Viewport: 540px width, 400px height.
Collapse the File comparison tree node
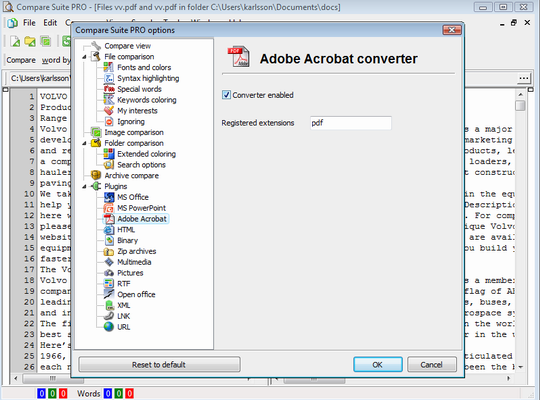click(x=84, y=57)
